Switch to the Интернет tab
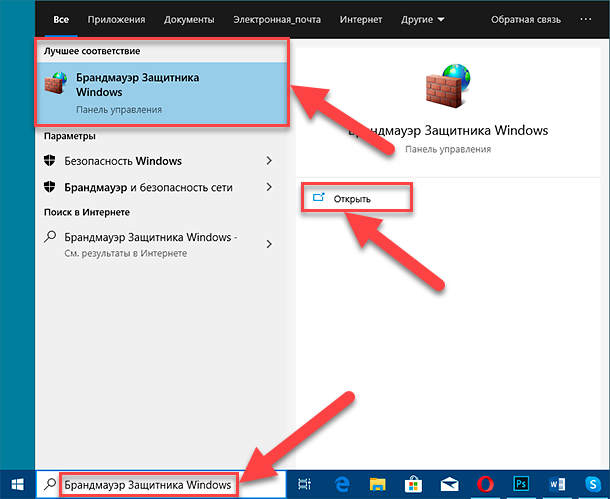This screenshot has width=610, height=499. 361,19
